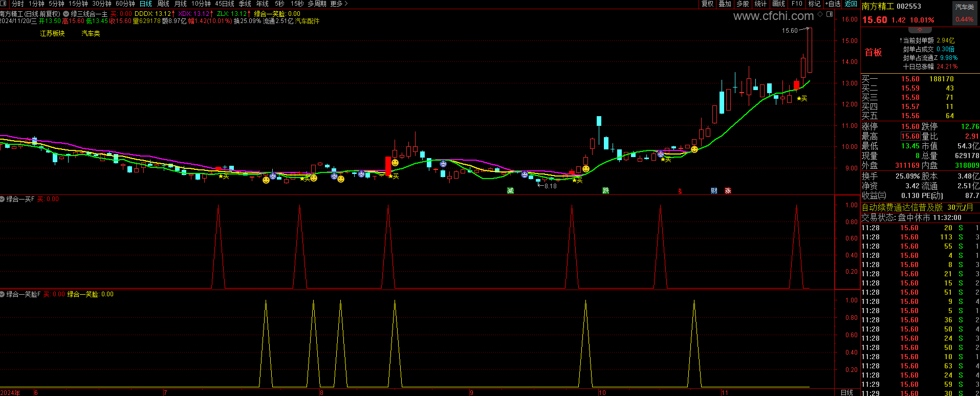The image size is (980, 396).
Task: Click the 8.18 low price label
Action: [550, 186]
